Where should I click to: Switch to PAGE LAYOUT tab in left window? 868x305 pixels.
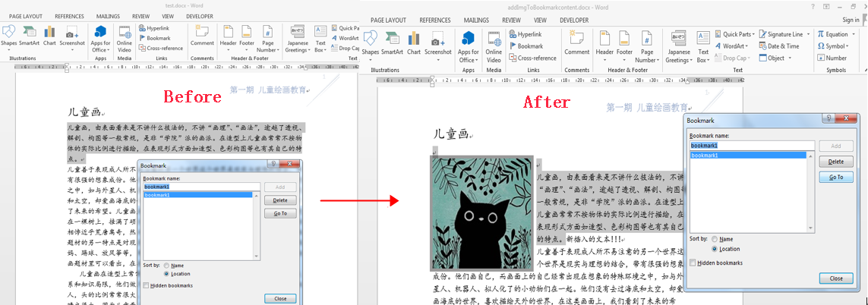coord(27,17)
